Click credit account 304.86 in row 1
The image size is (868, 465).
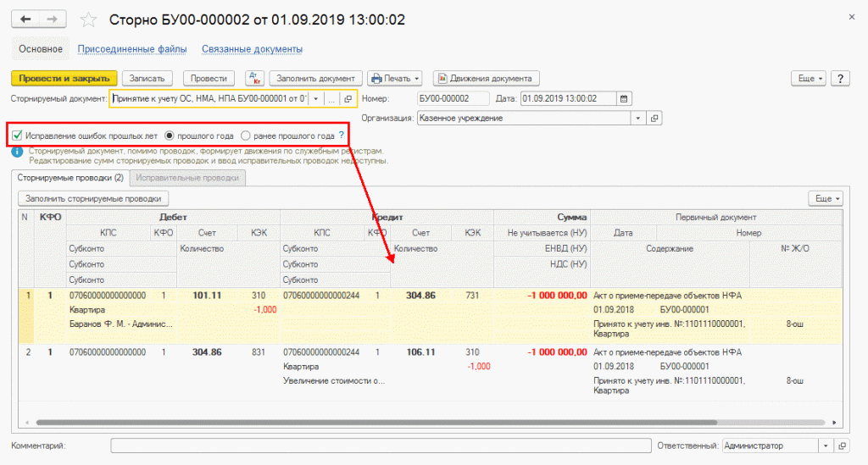(x=420, y=296)
